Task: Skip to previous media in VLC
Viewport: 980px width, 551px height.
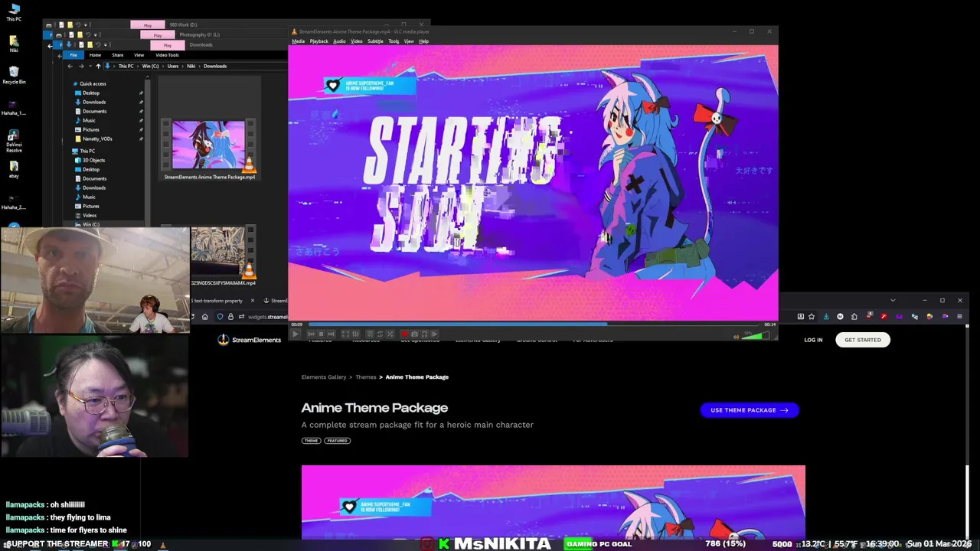Action: click(311, 334)
